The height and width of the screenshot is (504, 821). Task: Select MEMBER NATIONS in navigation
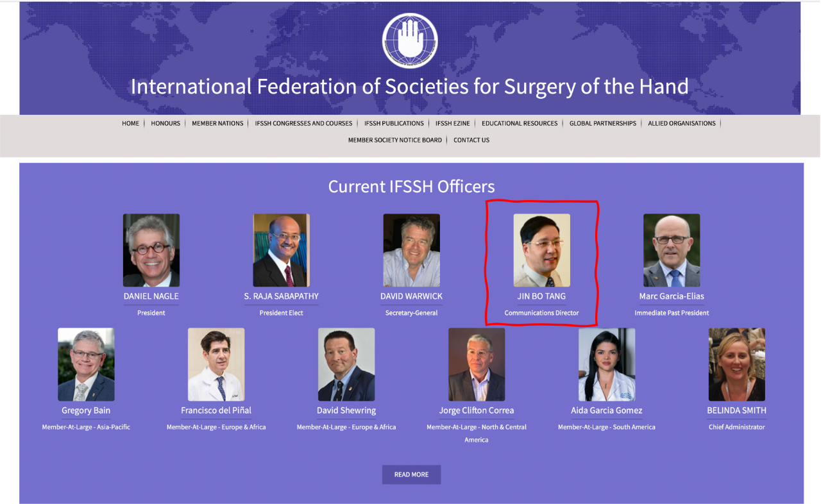[x=217, y=123]
